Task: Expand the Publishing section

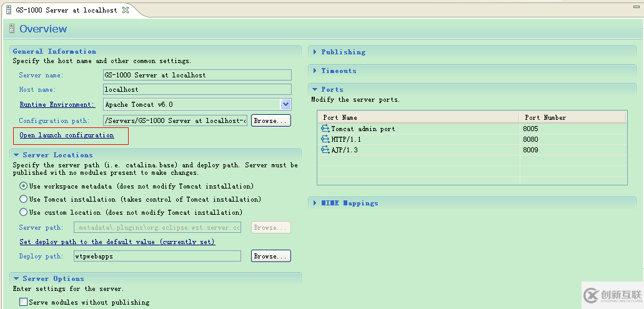Action: pos(315,52)
